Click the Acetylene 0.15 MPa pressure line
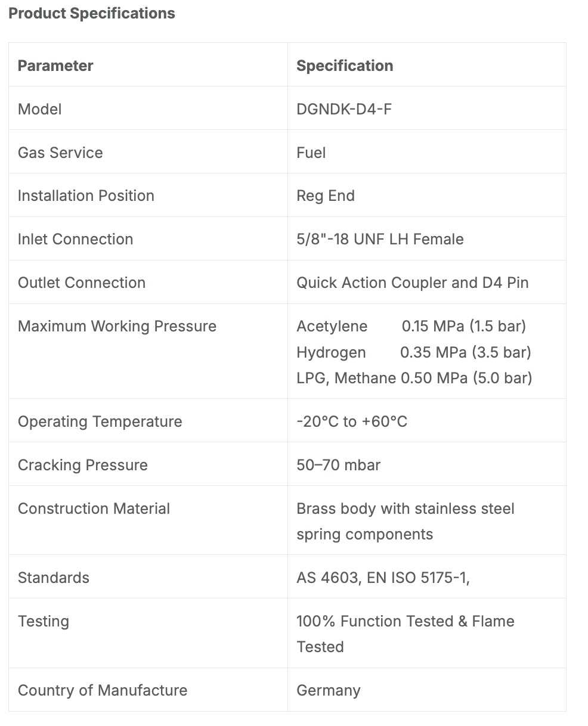 [411, 326]
